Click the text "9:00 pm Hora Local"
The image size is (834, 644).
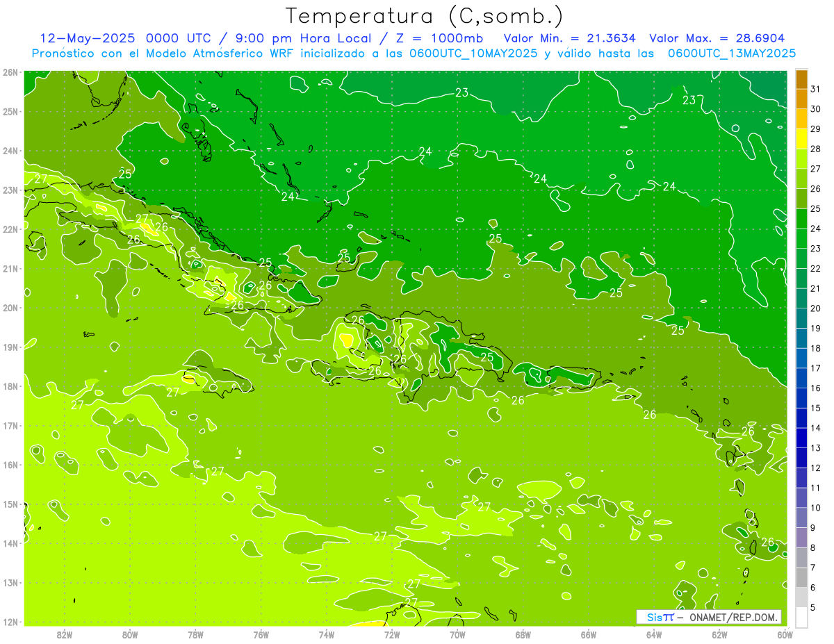click(x=303, y=38)
